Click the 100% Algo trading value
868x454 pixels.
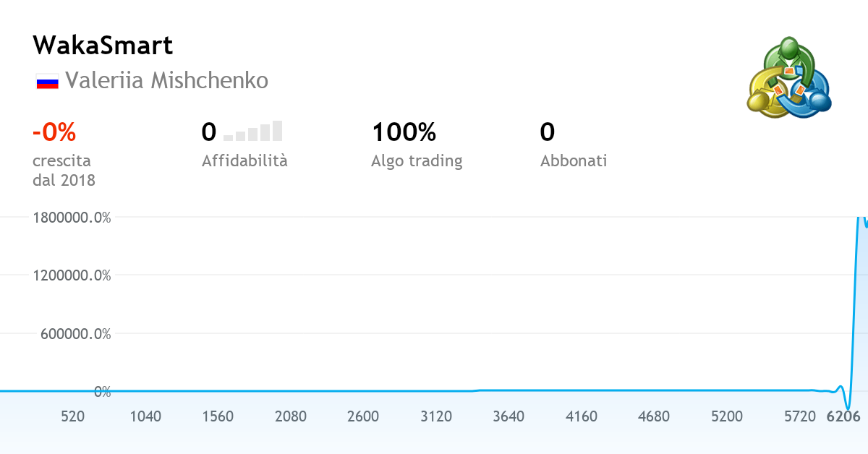point(404,132)
